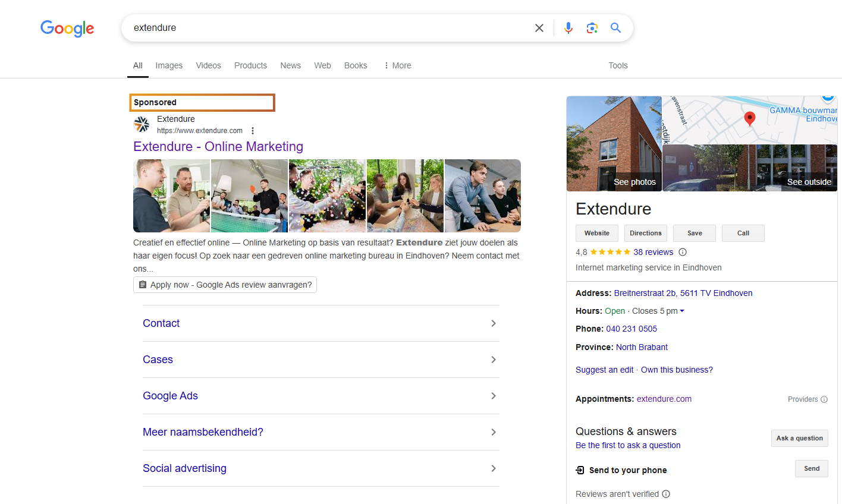This screenshot has width=842, height=504.
Task: Switch to the Videos tab
Action: (x=208, y=65)
